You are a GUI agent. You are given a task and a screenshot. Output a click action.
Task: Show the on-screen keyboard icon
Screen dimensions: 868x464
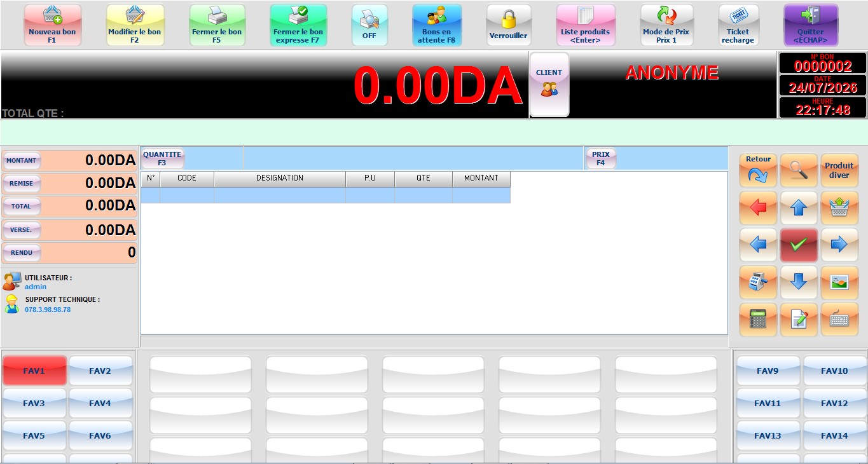[839, 320]
